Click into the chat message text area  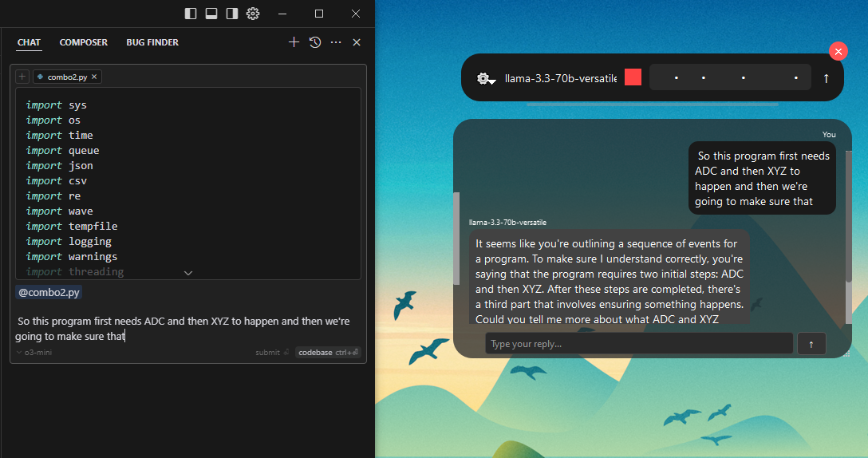pos(187,329)
